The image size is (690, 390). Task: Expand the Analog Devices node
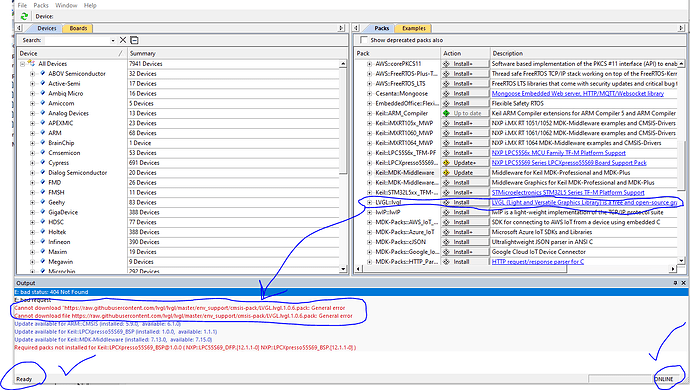[33, 113]
